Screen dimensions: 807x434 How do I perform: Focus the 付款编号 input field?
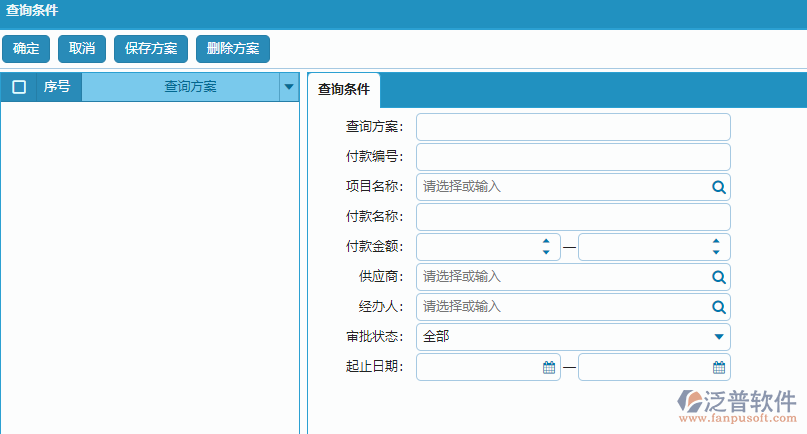[573, 157]
